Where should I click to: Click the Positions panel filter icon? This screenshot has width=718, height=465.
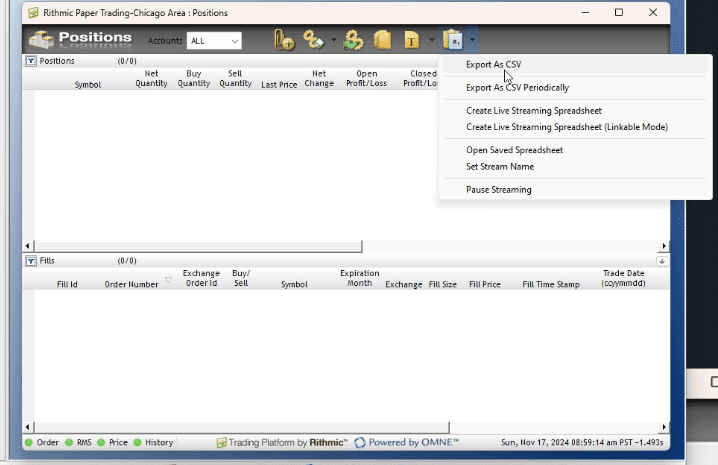29,61
